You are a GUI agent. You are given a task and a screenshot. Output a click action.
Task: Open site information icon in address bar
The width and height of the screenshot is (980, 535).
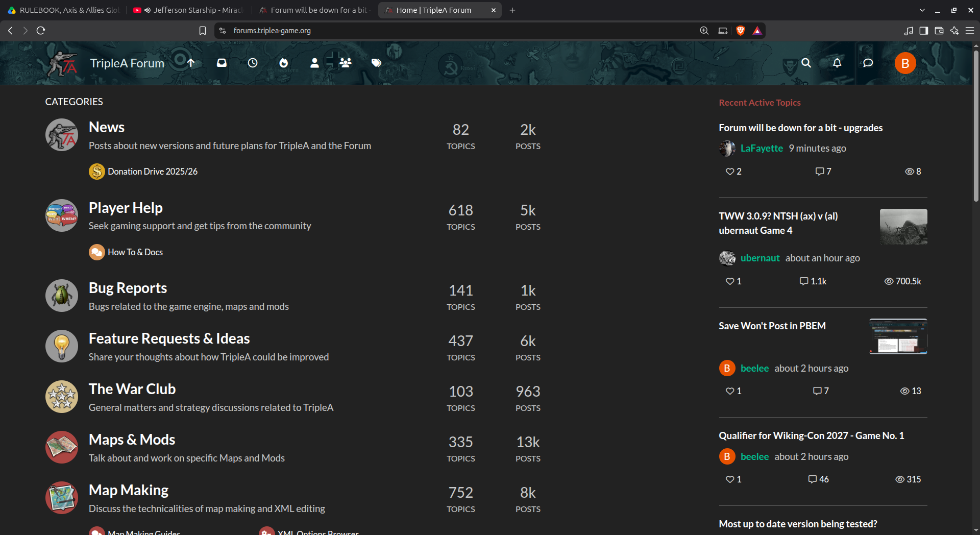point(223,31)
